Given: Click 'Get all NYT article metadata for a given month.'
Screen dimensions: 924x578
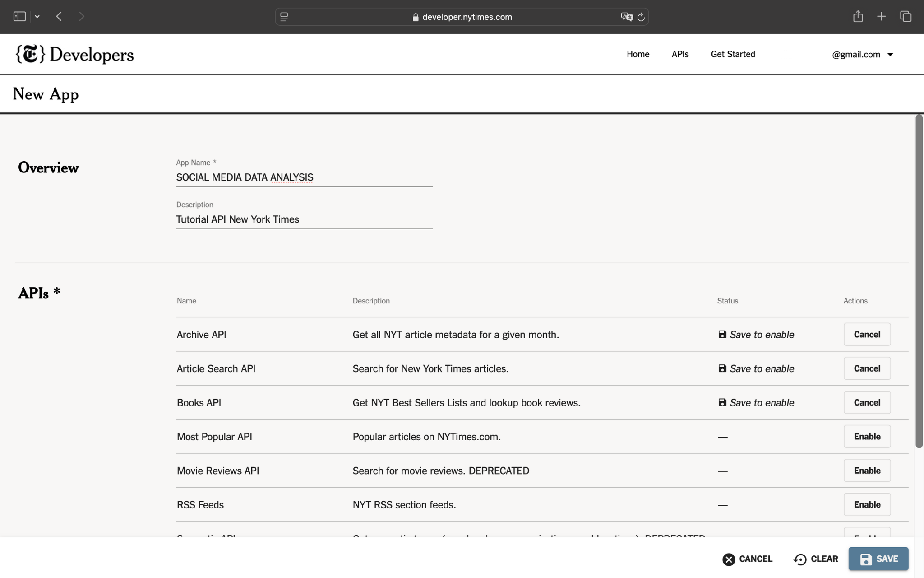Looking at the screenshot, I should coord(456,335).
